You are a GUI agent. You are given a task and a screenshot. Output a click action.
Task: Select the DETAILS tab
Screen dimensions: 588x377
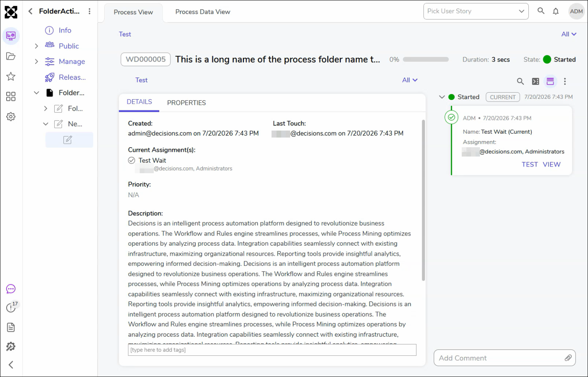[139, 102]
